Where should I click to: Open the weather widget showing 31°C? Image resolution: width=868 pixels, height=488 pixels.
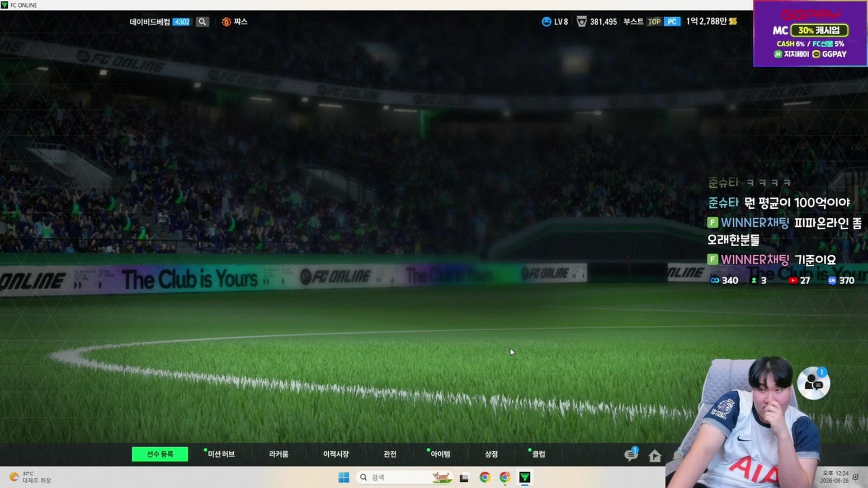(30, 477)
